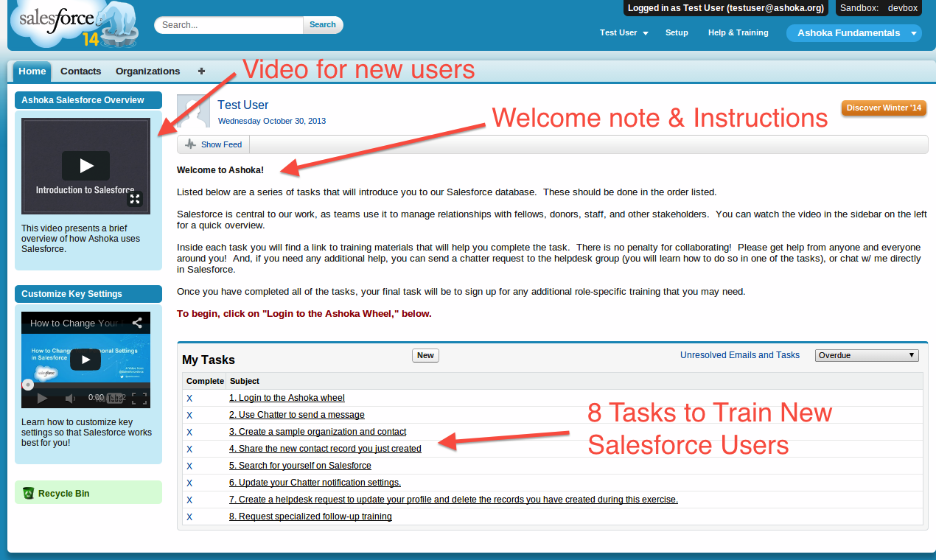Click the Discover Winter '14 button
Screen dimensions: 936x560
click(x=884, y=108)
